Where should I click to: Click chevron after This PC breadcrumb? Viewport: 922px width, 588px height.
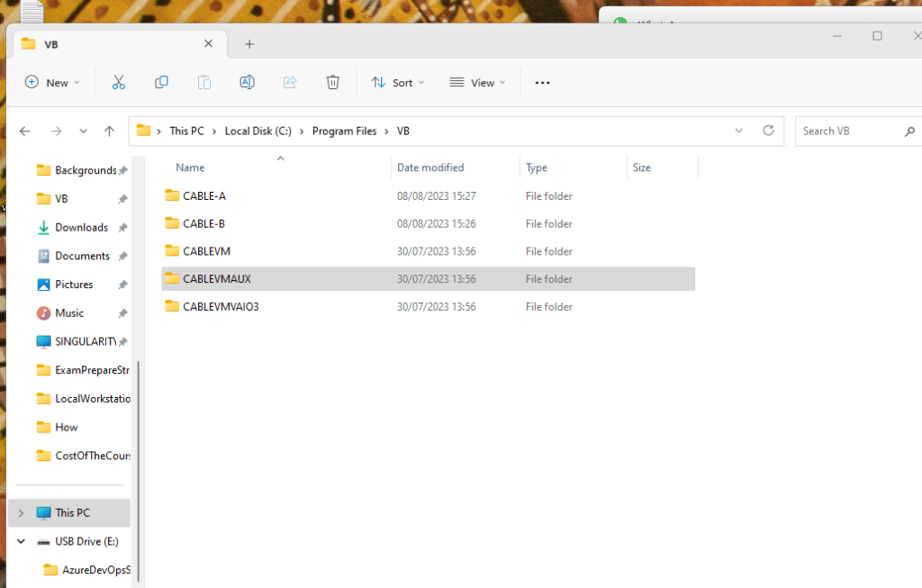click(214, 131)
